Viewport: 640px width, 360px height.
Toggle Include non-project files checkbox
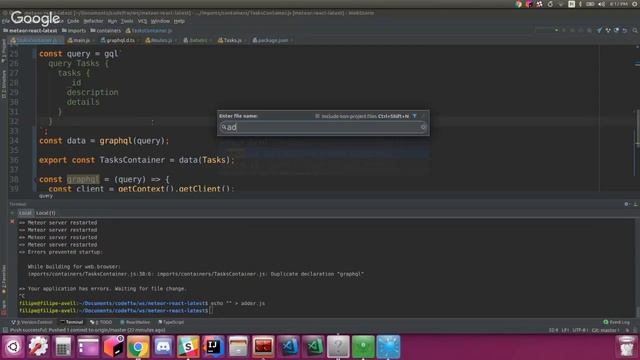(317, 116)
